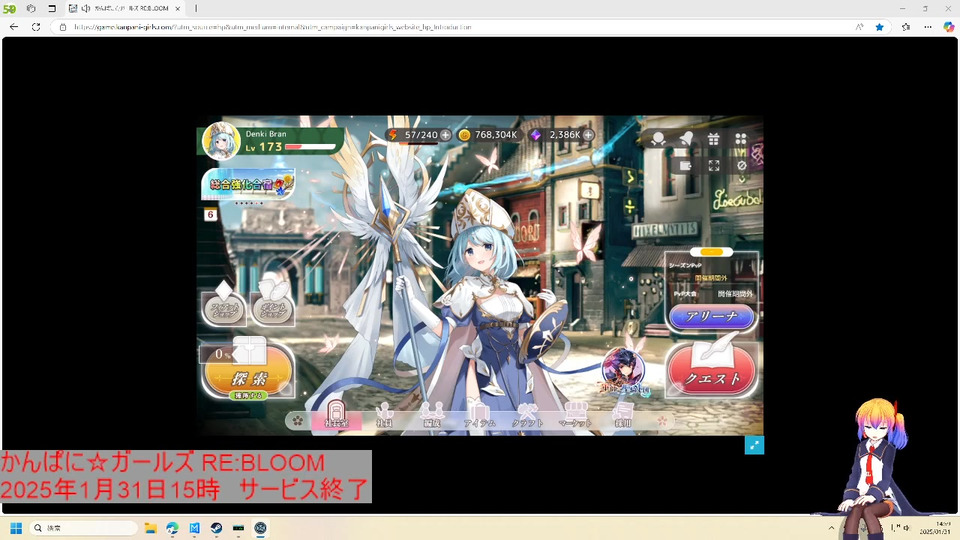Toggle the in-game fullscreen frame icon

[714, 166]
